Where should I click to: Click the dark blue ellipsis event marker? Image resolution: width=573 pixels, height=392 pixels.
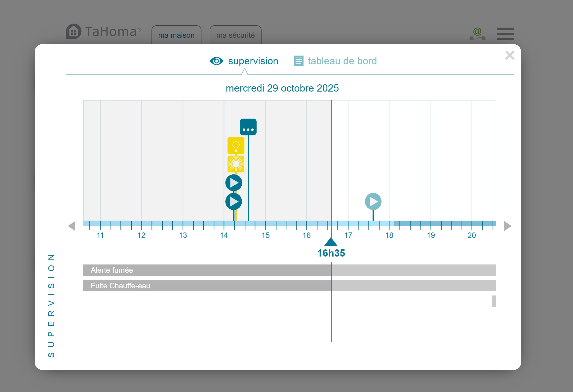click(248, 127)
